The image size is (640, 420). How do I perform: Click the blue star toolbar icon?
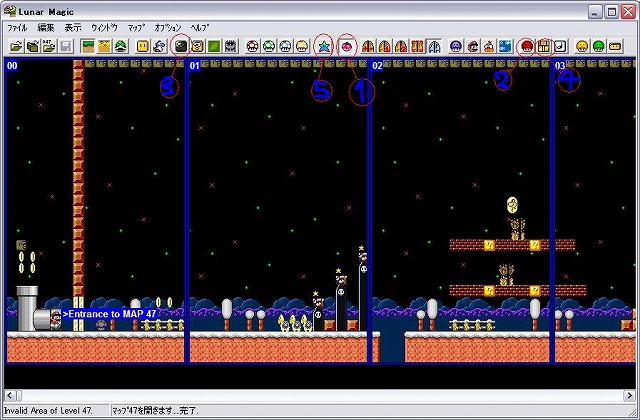click(x=324, y=47)
